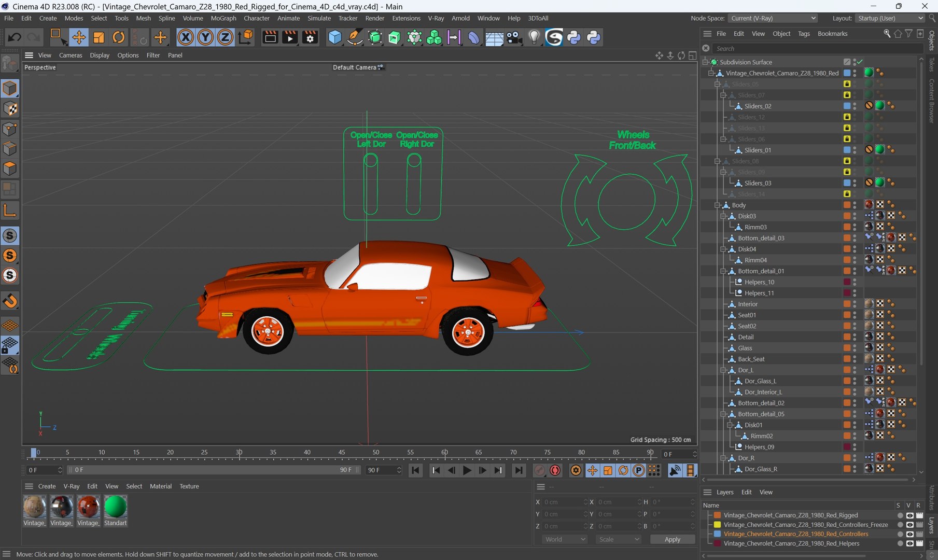The width and height of the screenshot is (938, 560).
Task: Add a Light object icon
Action: tap(534, 37)
